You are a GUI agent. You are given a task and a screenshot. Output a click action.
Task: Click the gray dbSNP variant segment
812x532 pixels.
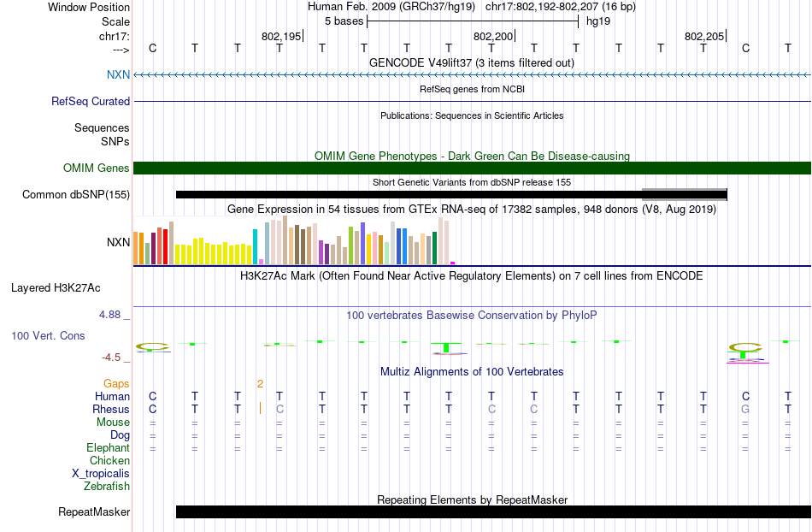click(x=684, y=194)
